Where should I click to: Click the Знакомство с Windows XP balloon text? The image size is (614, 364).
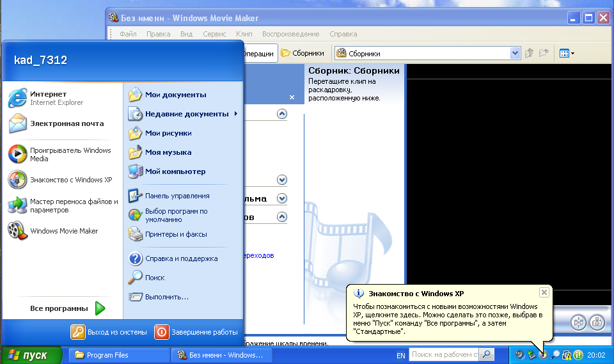coord(448,319)
